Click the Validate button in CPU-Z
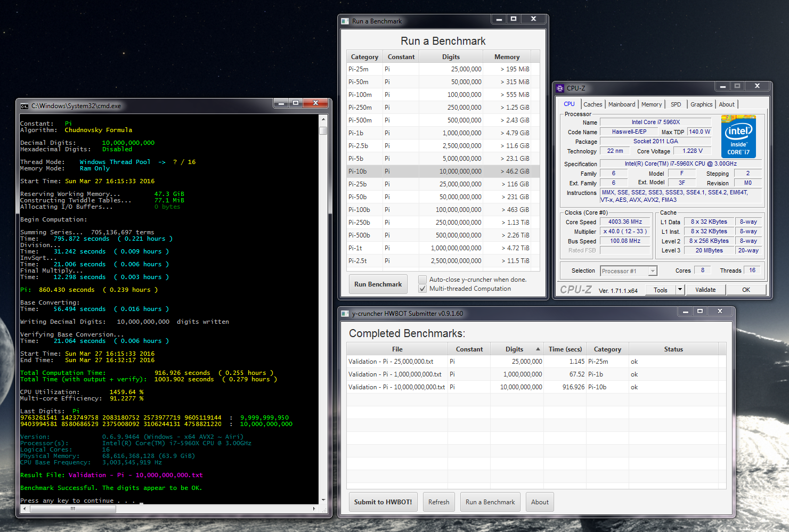The height and width of the screenshot is (532, 789). [x=705, y=290]
